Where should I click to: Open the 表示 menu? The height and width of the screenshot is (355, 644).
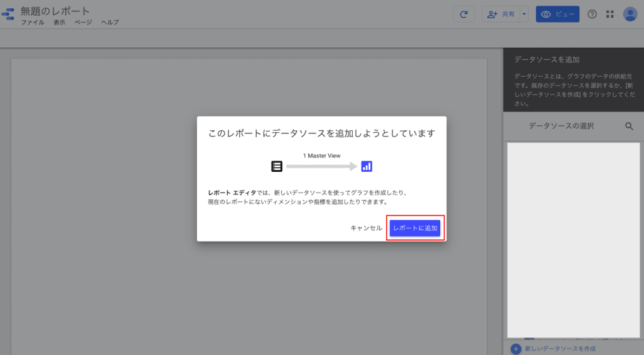click(x=59, y=22)
